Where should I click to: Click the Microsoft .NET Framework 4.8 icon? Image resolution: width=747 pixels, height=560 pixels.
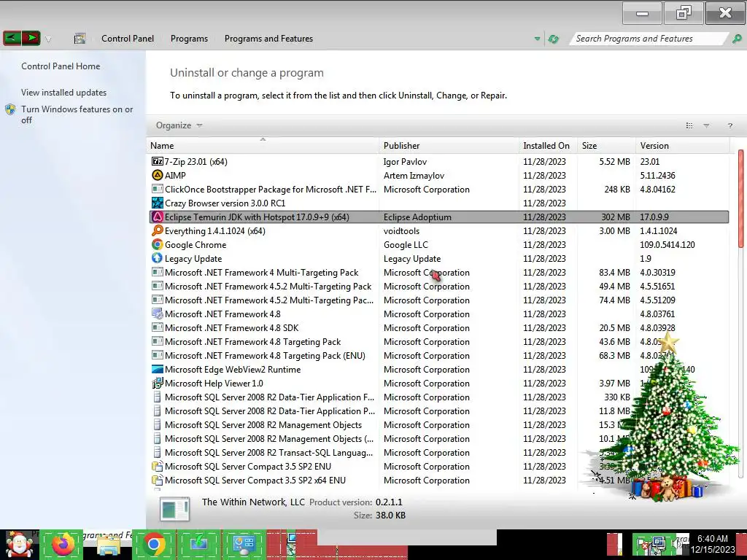158,314
